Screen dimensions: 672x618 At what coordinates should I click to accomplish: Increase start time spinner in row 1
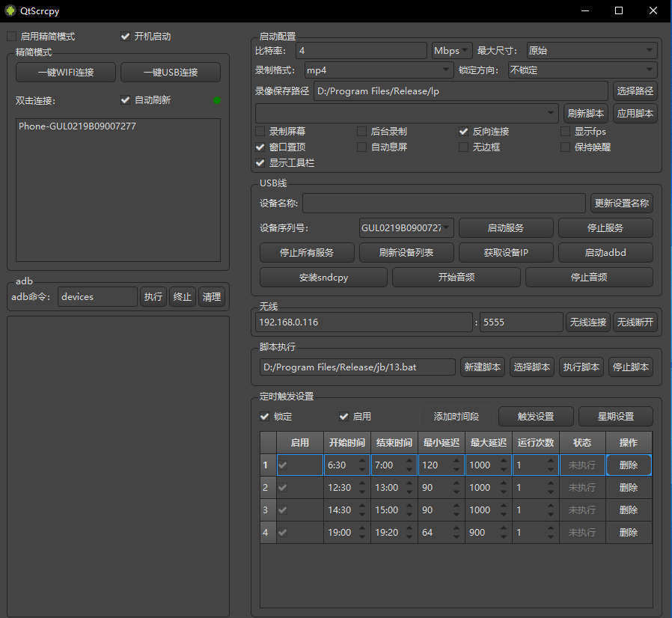(x=362, y=460)
